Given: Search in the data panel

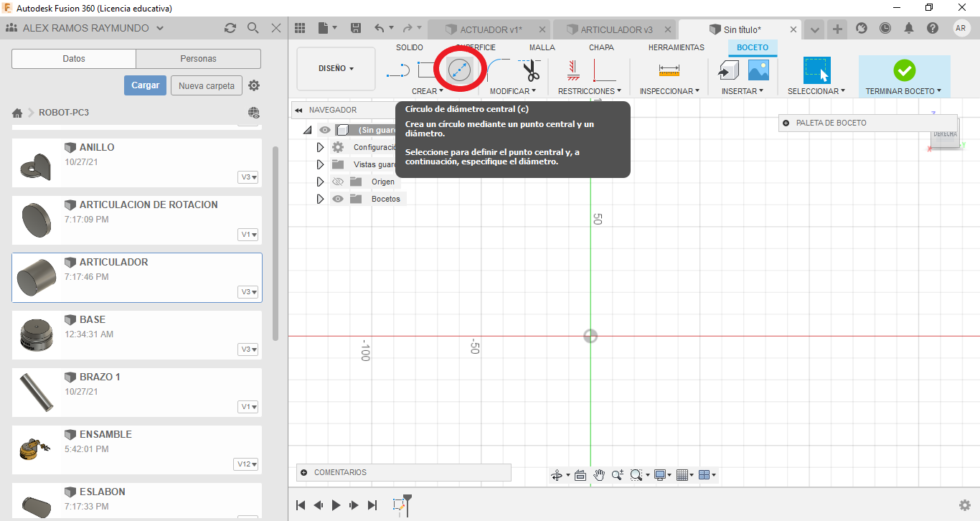Looking at the screenshot, I should [253, 28].
